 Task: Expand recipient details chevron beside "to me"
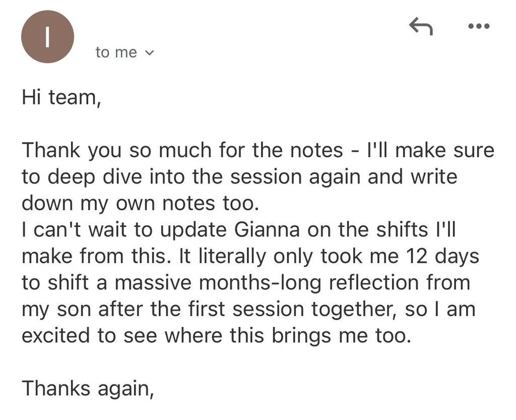pos(149,52)
